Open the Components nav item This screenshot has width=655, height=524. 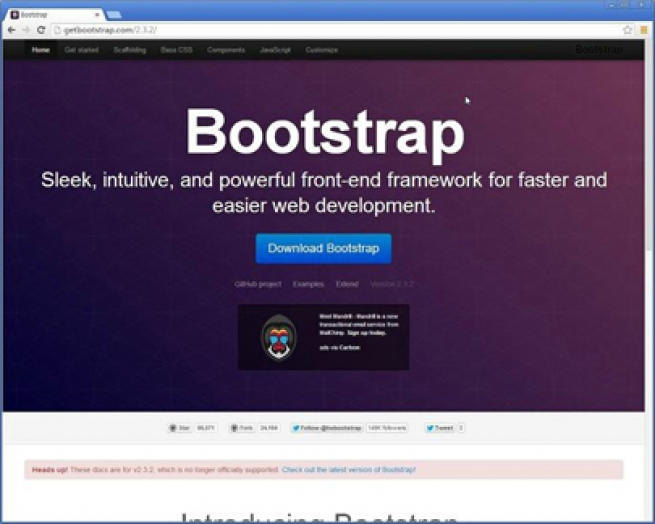[226, 50]
